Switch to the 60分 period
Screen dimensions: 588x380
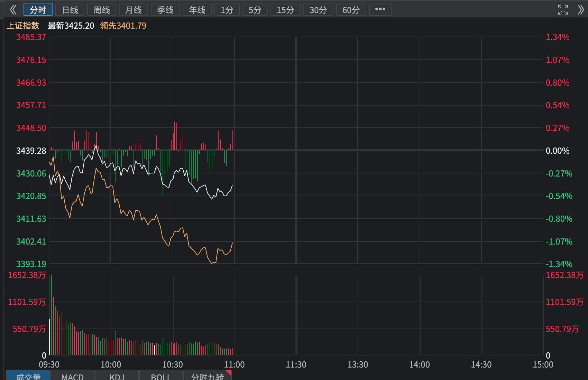[x=351, y=10]
